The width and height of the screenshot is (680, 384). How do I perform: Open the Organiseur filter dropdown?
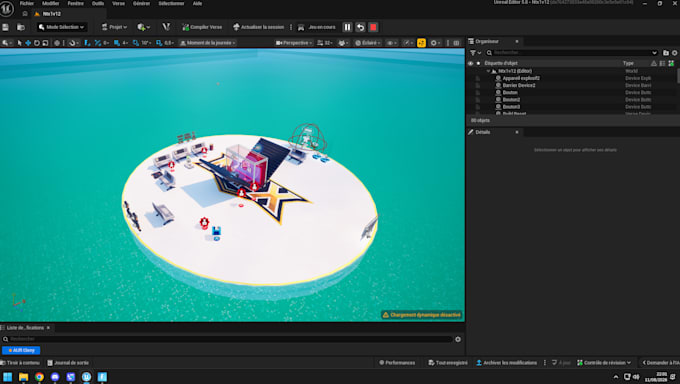tap(475, 53)
